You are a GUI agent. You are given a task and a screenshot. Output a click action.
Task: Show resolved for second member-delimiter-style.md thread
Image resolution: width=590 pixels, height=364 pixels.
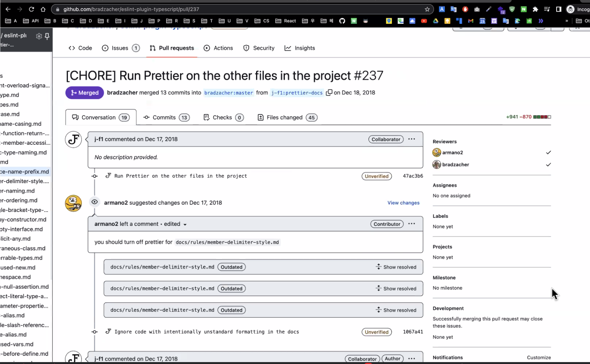pos(396,288)
